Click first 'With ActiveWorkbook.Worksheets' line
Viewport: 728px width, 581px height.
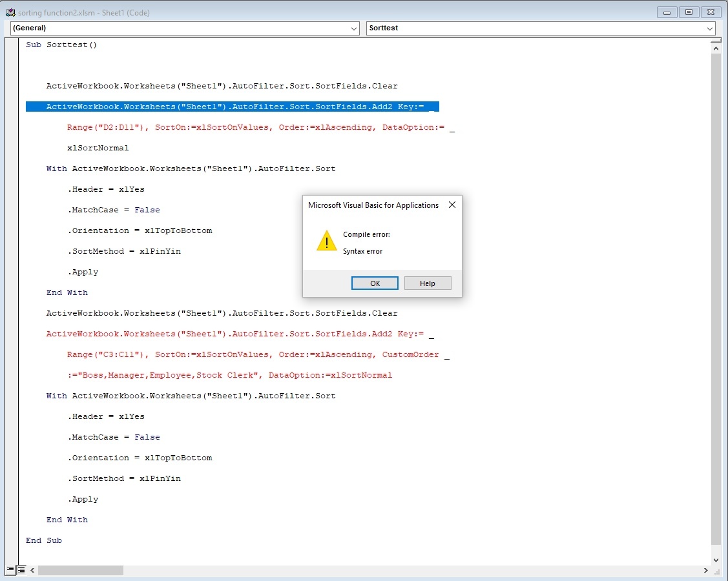point(191,168)
